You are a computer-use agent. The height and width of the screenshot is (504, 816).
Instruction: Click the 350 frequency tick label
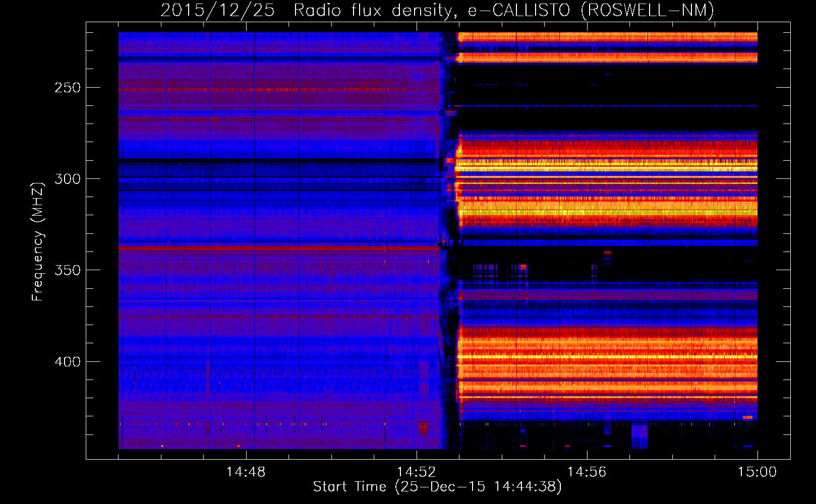(x=68, y=270)
